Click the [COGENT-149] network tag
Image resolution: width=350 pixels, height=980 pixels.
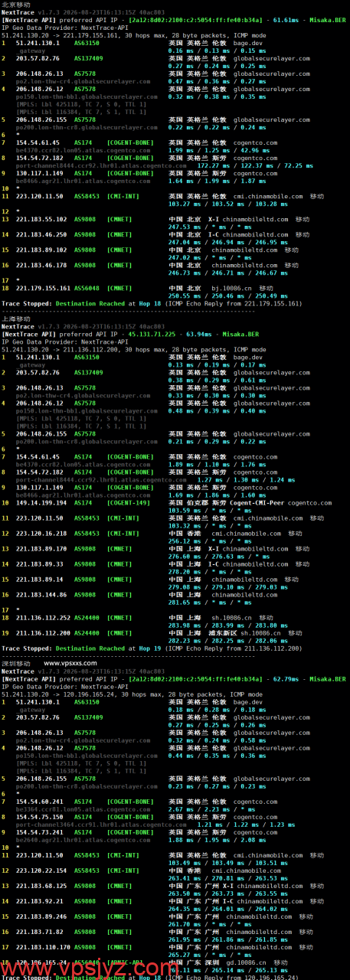(x=129, y=502)
